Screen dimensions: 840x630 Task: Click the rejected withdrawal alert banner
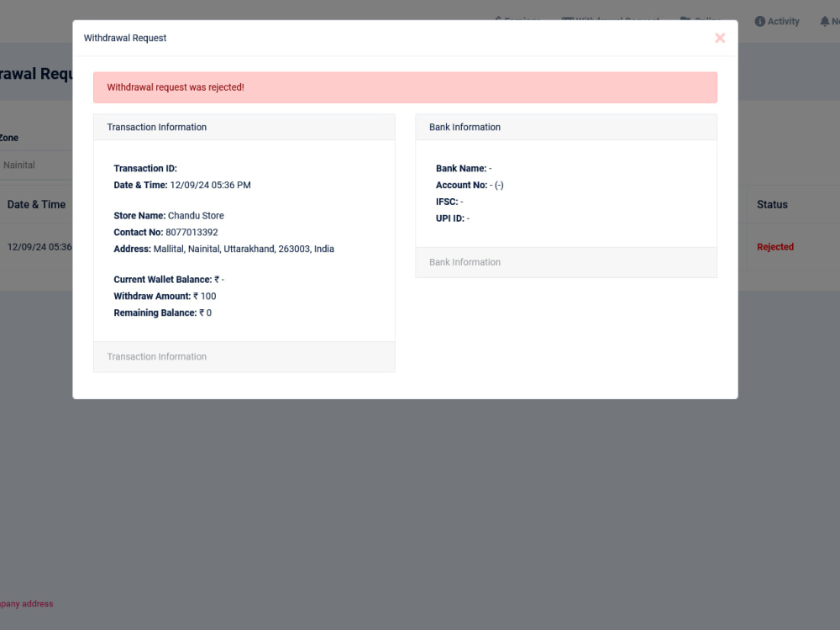point(405,87)
